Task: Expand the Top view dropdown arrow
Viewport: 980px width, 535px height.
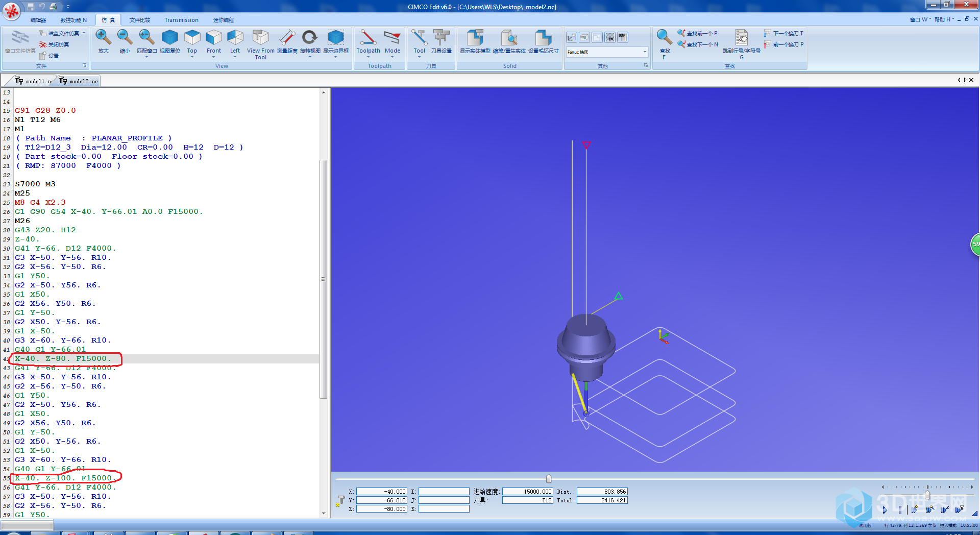Action: coord(192,57)
